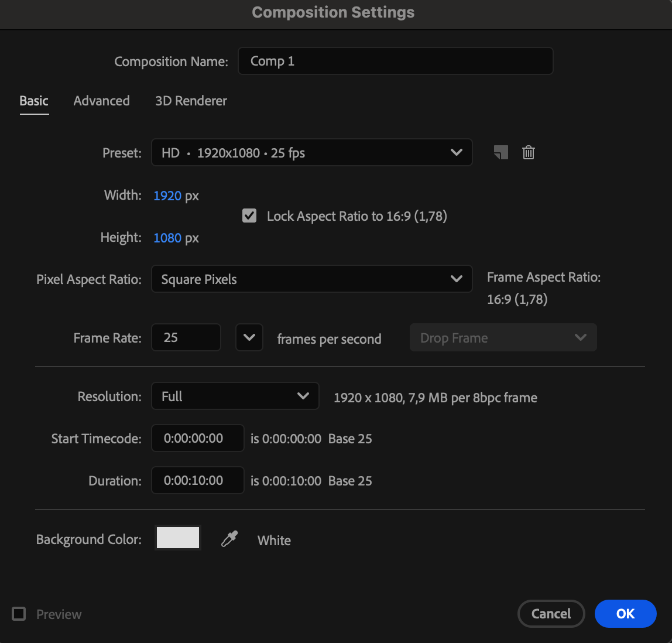Select the Basic tab

pyautogui.click(x=34, y=101)
